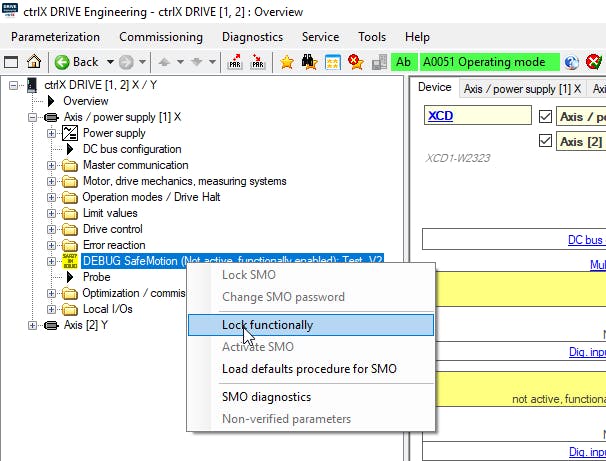Screen dimensions: 606x461
Task: Expand Operation modes / Drive Halt folder
Action: coord(51,197)
